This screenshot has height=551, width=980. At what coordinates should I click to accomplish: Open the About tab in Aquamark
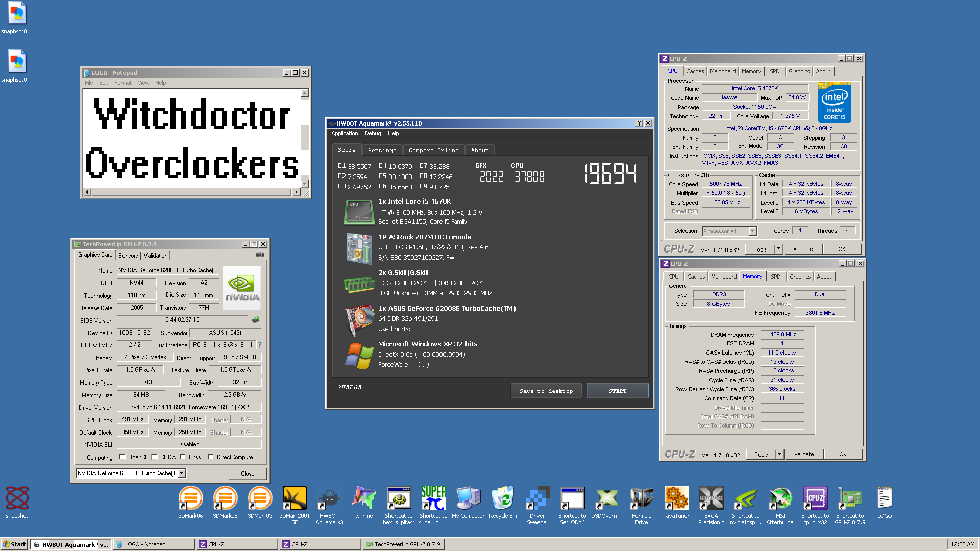(479, 150)
